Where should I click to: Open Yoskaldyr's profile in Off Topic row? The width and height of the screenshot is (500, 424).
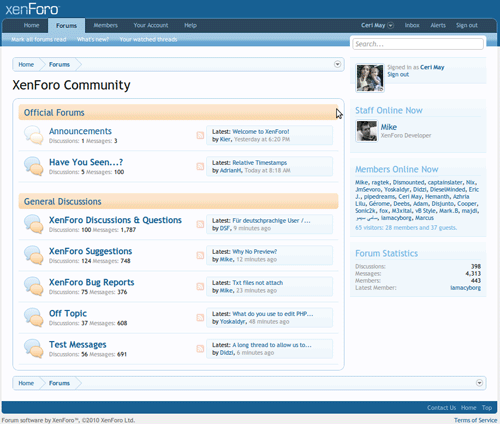coord(233,322)
